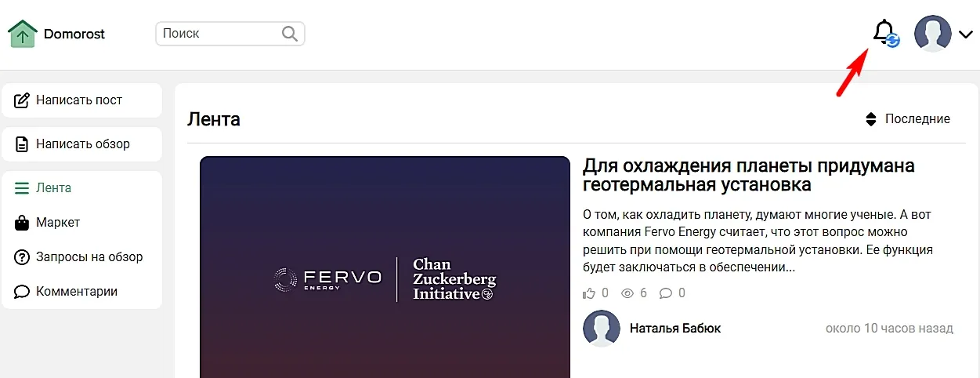Expand the user account chevron menu

(x=965, y=34)
